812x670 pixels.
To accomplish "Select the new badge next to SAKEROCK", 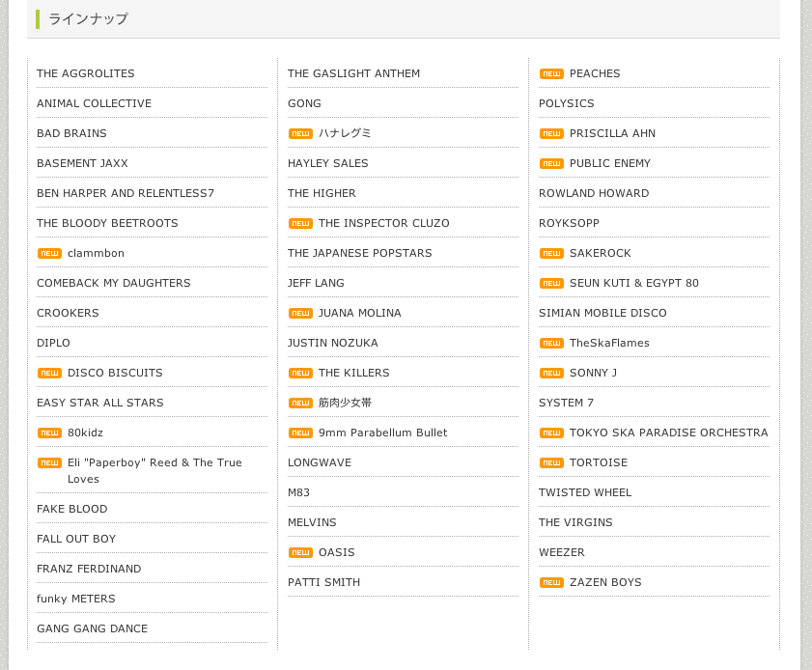I will 551,253.
